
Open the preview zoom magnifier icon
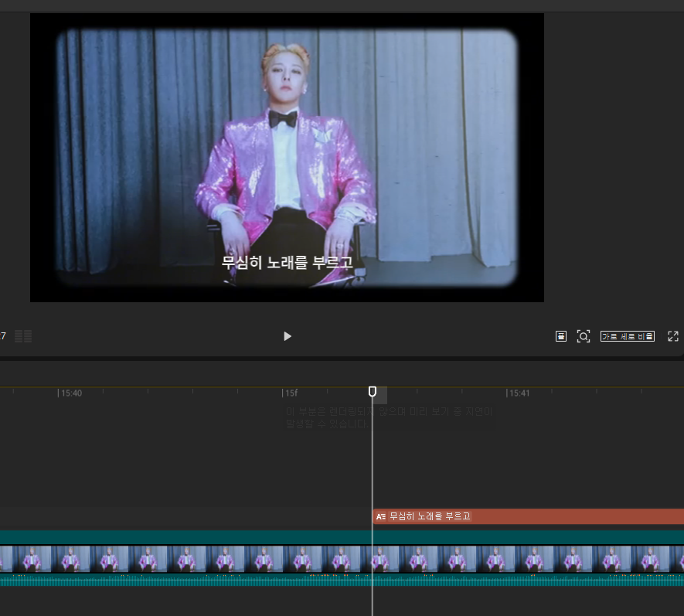pos(584,336)
